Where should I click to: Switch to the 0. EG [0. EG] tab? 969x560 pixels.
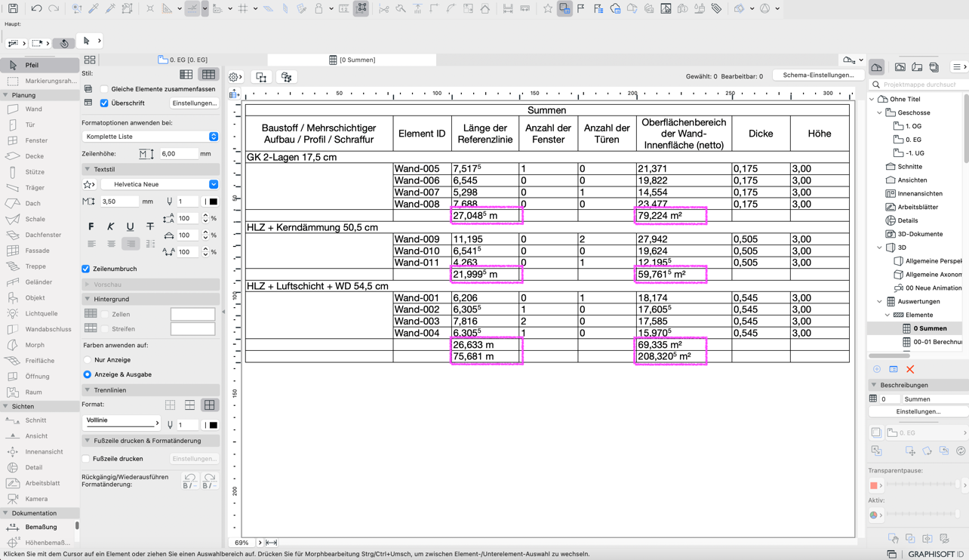tap(183, 60)
